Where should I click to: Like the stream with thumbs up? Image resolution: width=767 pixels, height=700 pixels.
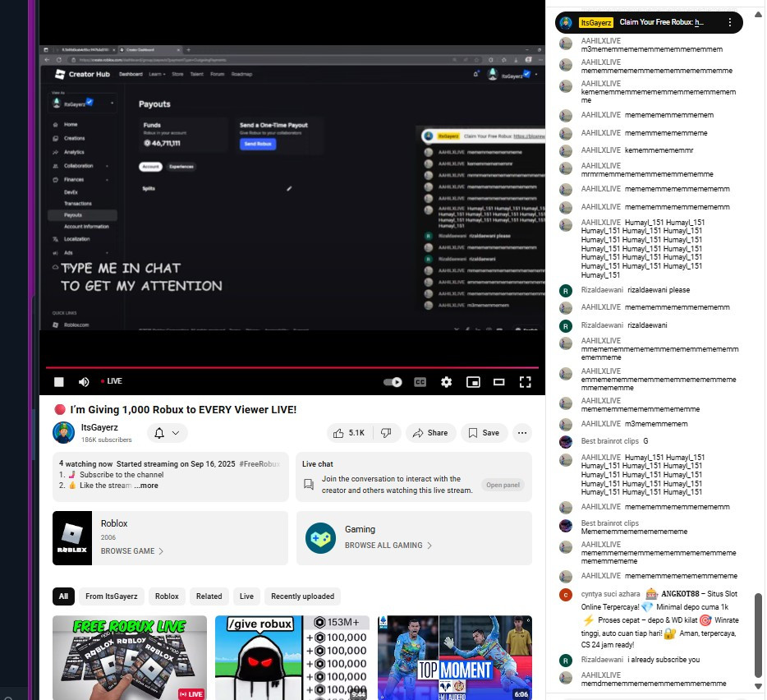pyautogui.click(x=350, y=433)
